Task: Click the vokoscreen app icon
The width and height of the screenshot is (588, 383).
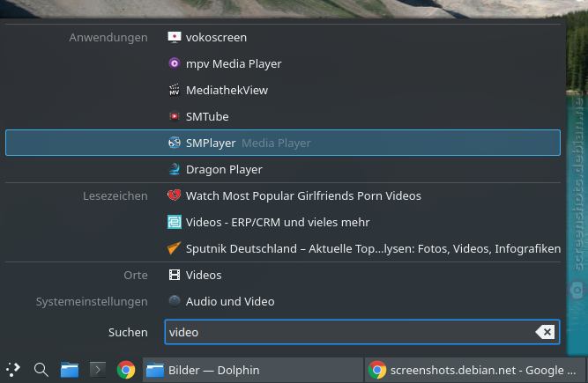Action: [174, 37]
